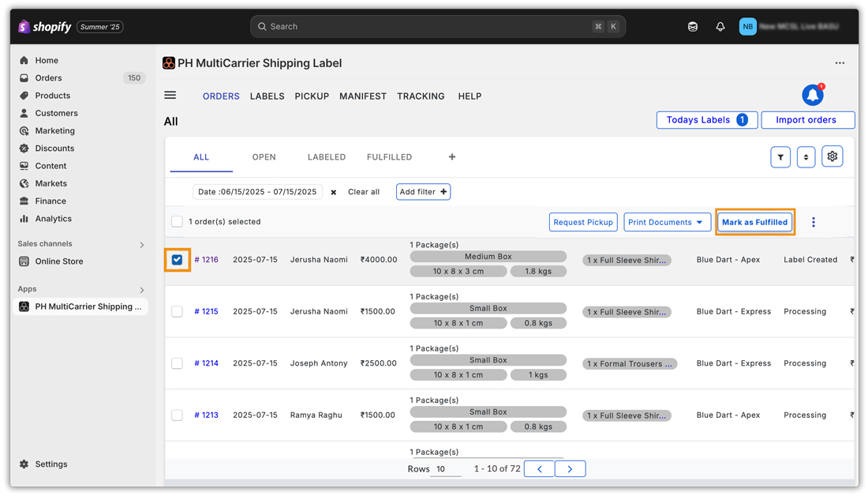The image size is (868, 496).
Task: Open the Print Documents dropdown
Action: tap(667, 222)
